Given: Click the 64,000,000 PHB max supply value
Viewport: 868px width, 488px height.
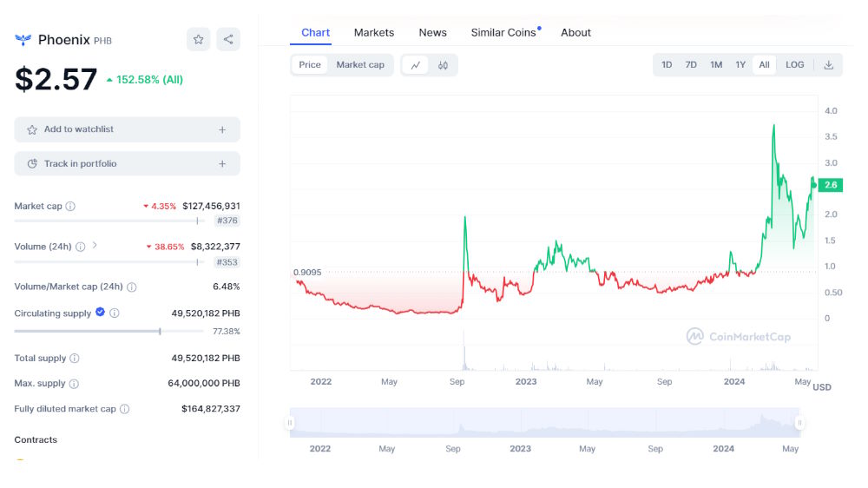Looking at the screenshot, I should [204, 383].
